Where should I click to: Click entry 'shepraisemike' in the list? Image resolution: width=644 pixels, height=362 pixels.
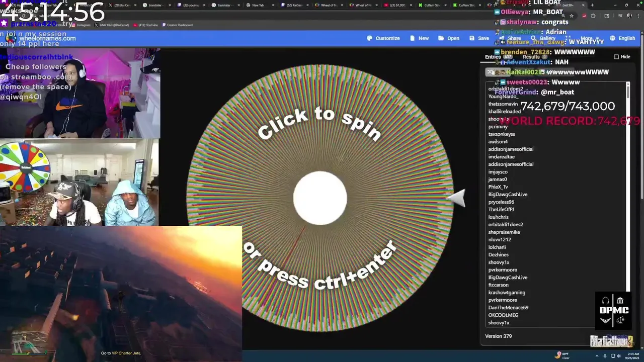click(504, 232)
